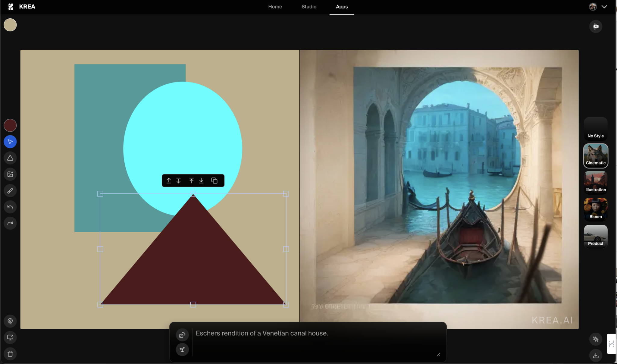Select the paintbrush tool
Screen dimensions: 617x364
point(10,190)
